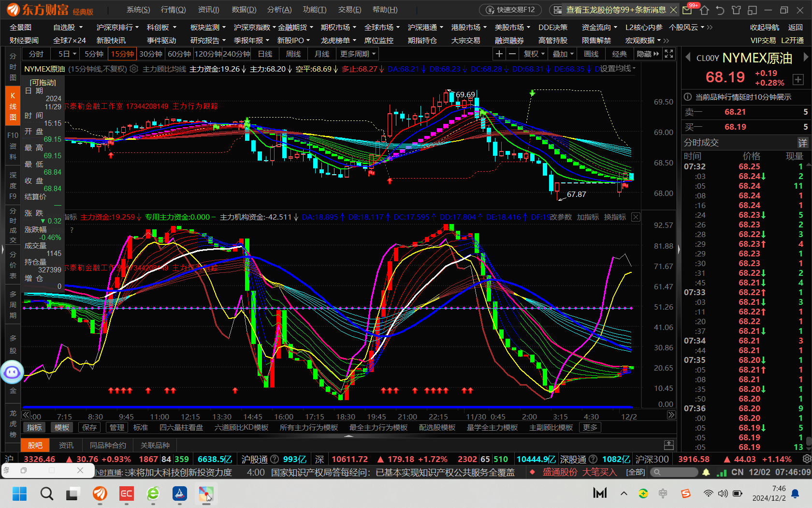Click the settings gear beside NYMEX原油 chart title
812x508 pixels.
pyautogui.click(x=134, y=69)
